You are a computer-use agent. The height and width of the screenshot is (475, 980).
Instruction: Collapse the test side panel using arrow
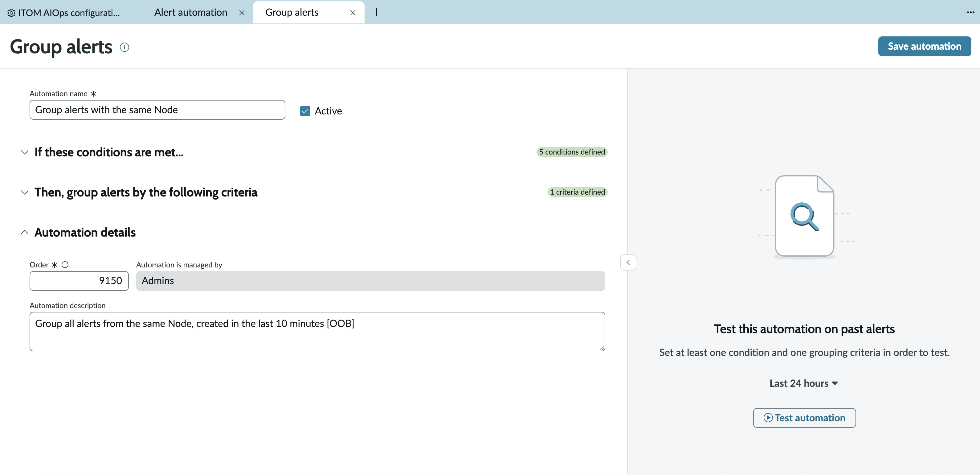pyautogui.click(x=628, y=262)
